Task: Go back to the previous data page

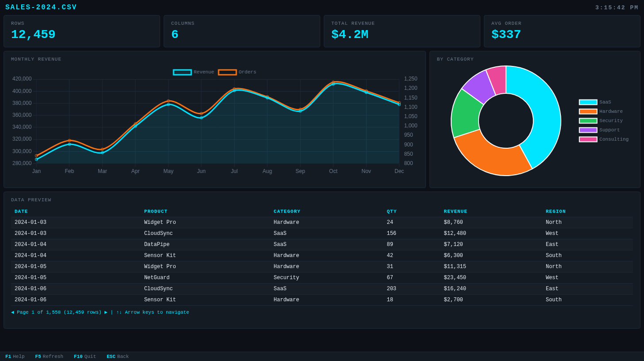Action: coord(12,312)
